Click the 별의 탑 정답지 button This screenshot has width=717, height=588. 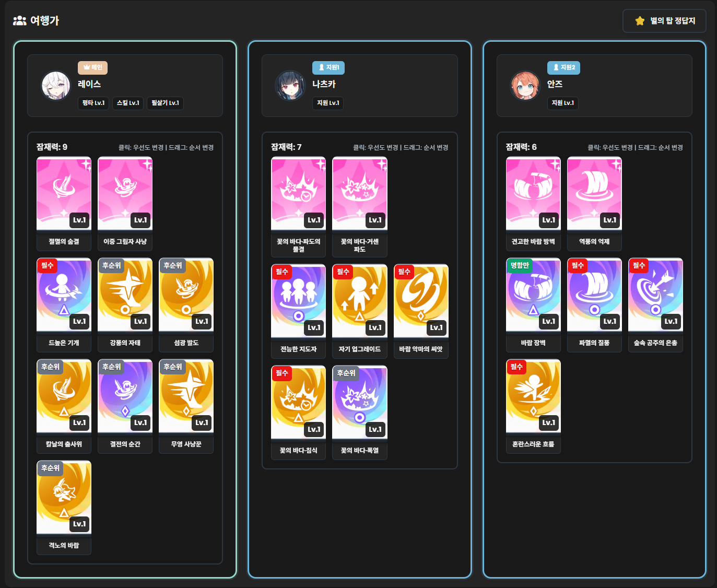[x=664, y=21]
